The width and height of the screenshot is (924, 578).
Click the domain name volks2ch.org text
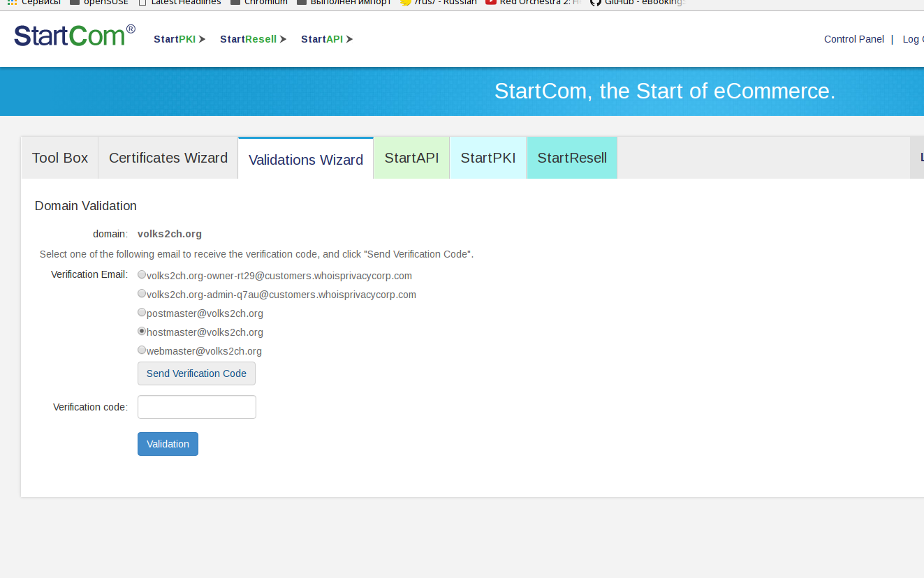coord(170,234)
